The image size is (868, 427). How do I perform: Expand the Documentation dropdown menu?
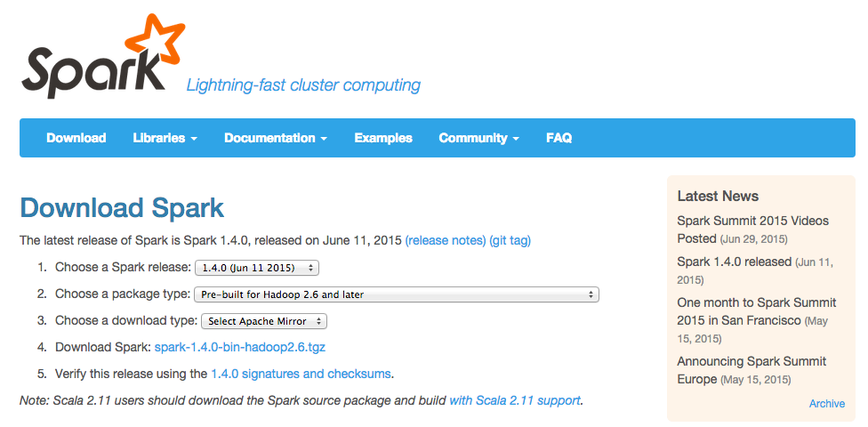point(276,138)
